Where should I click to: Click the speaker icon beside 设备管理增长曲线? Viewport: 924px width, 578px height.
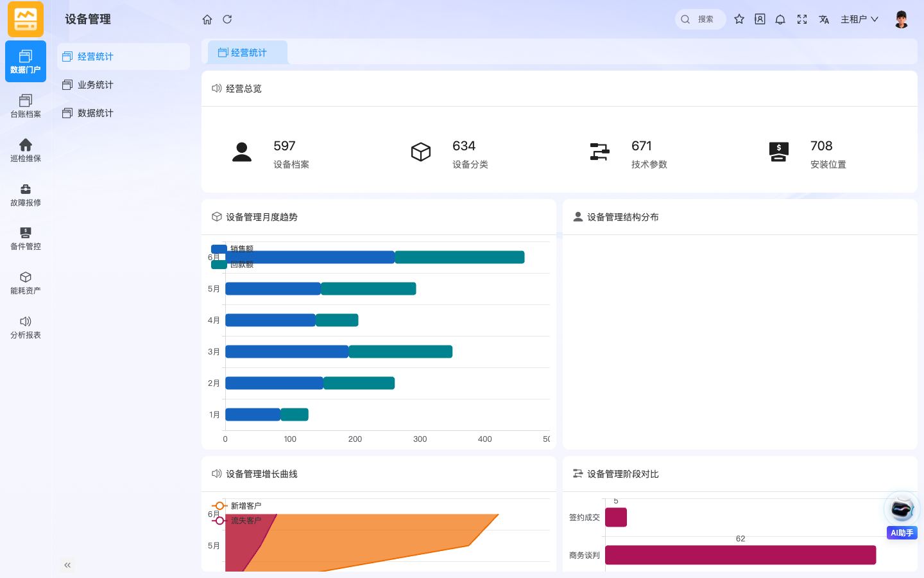point(217,473)
